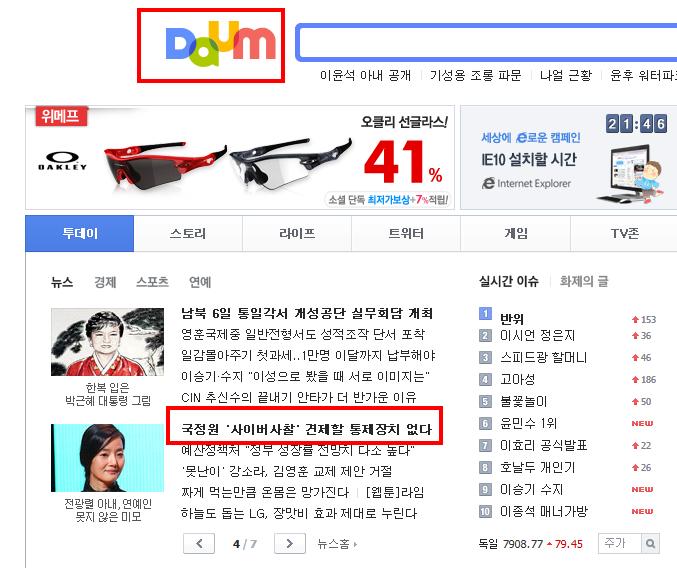The image size is (677, 568).
Task: Click headline about 국정원 사이버사찰
Action: pyautogui.click(x=307, y=429)
